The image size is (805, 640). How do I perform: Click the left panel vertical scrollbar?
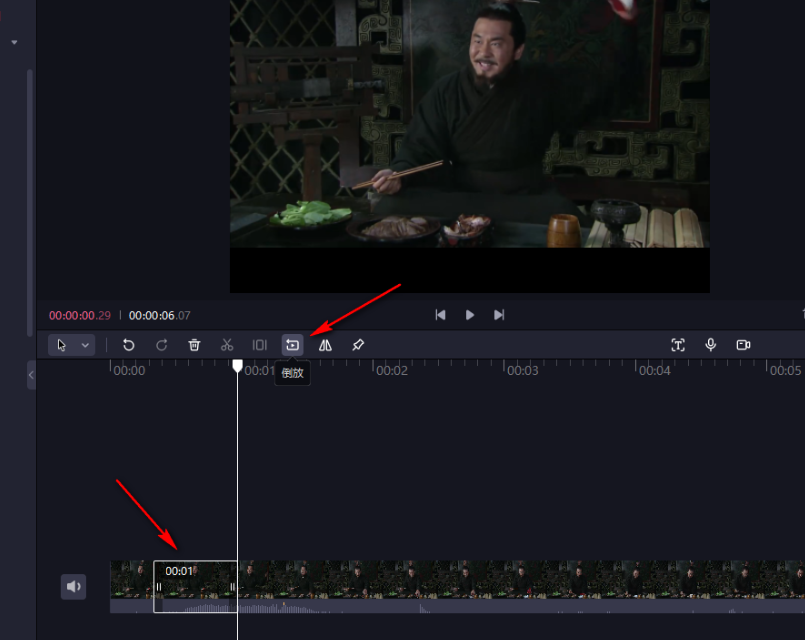30,203
